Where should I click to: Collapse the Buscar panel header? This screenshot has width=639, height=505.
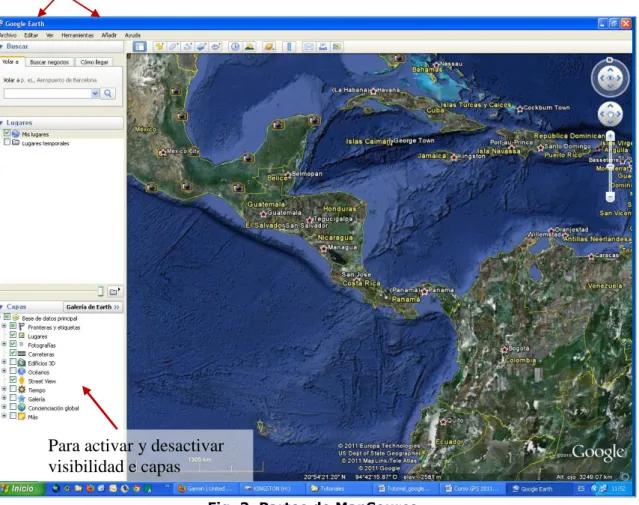click(x=61, y=46)
